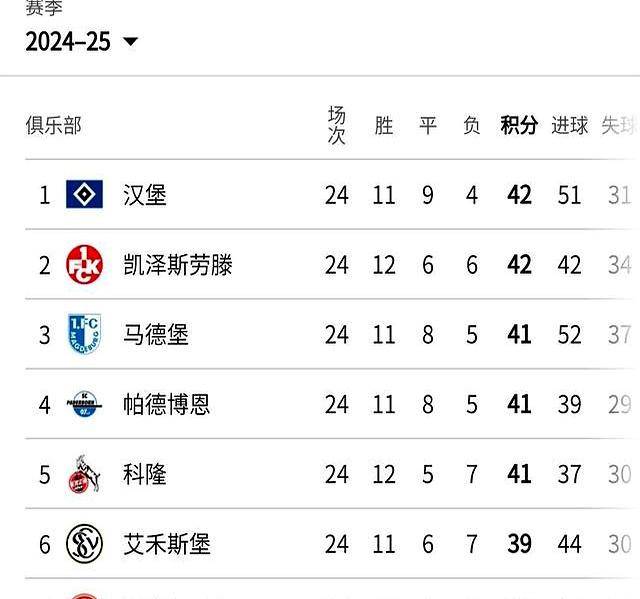Click the Elversberg round club logo
This screenshot has width=640, height=599.
click(x=84, y=544)
